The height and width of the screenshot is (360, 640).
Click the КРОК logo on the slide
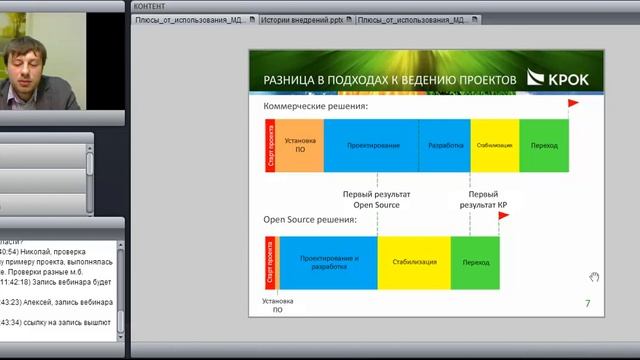click(558, 78)
